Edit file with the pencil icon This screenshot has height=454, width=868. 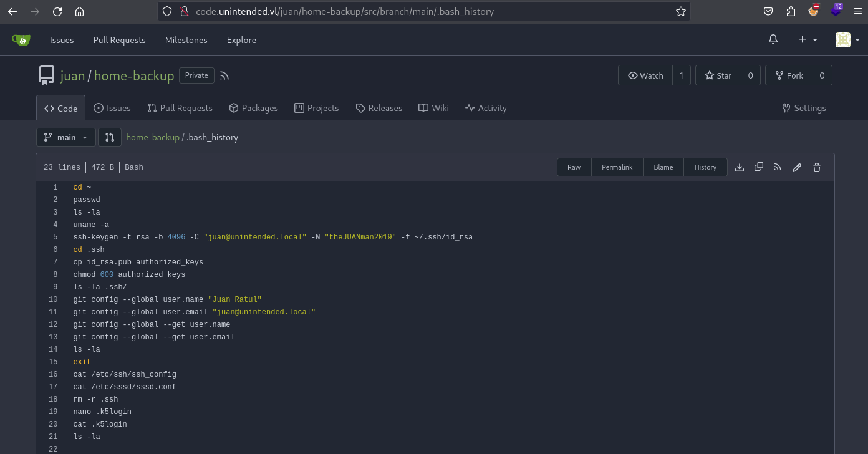(x=797, y=167)
